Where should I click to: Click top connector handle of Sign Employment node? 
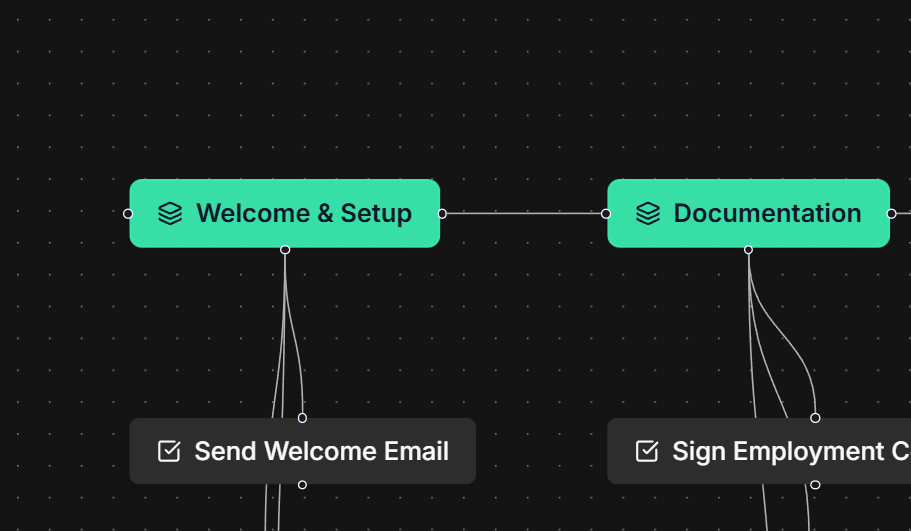[x=815, y=418]
